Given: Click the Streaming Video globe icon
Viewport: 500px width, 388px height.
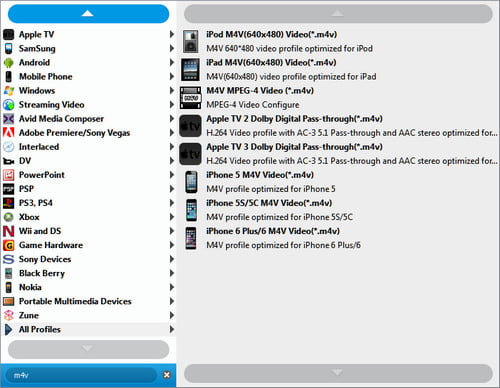Looking at the screenshot, I should [9, 105].
